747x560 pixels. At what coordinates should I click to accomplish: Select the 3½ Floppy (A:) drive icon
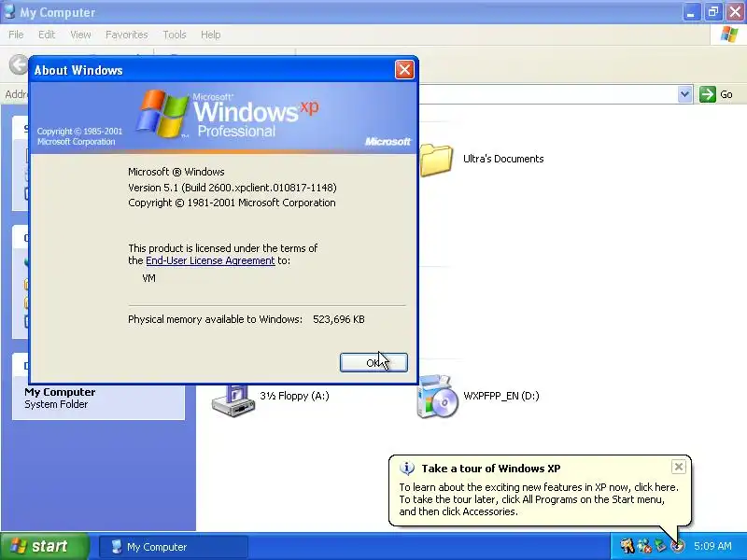coord(233,401)
